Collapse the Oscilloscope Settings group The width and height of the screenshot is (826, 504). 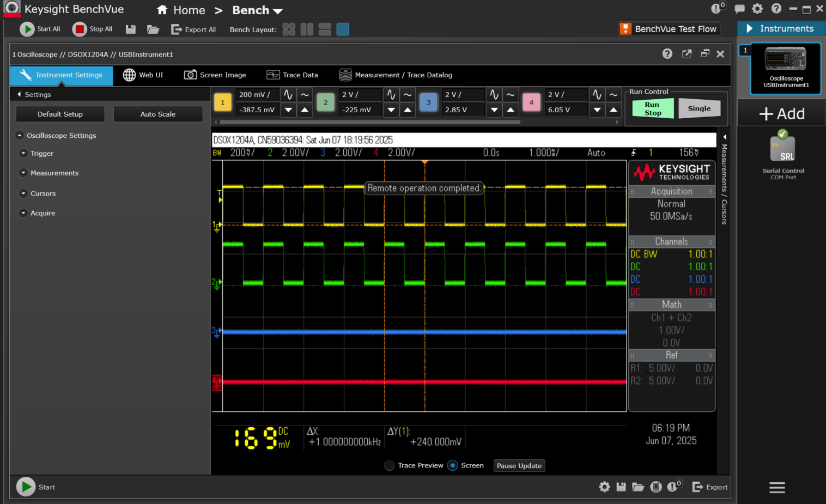[x=20, y=135]
